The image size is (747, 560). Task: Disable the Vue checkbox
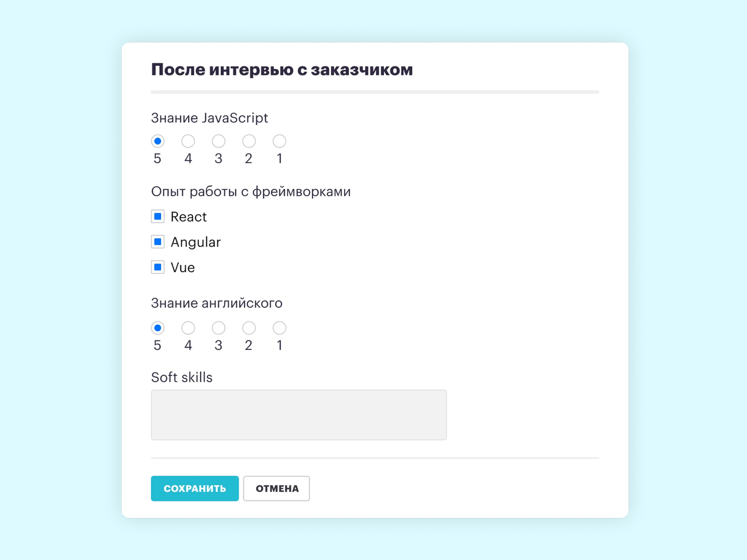coord(158,267)
